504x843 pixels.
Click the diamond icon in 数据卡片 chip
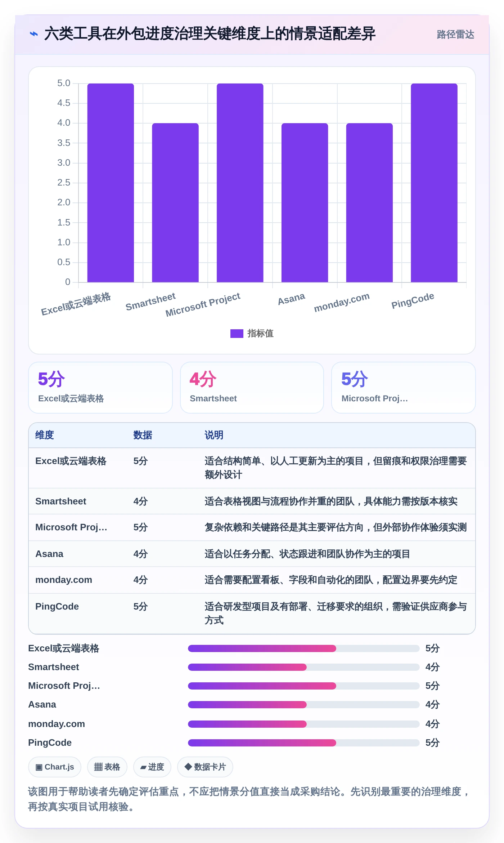click(188, 767)
